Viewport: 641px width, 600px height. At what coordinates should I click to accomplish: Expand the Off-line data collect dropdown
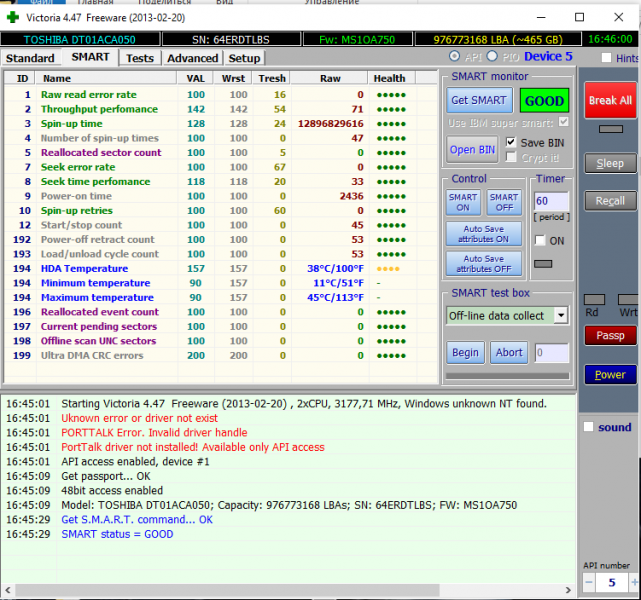(560, 315)
